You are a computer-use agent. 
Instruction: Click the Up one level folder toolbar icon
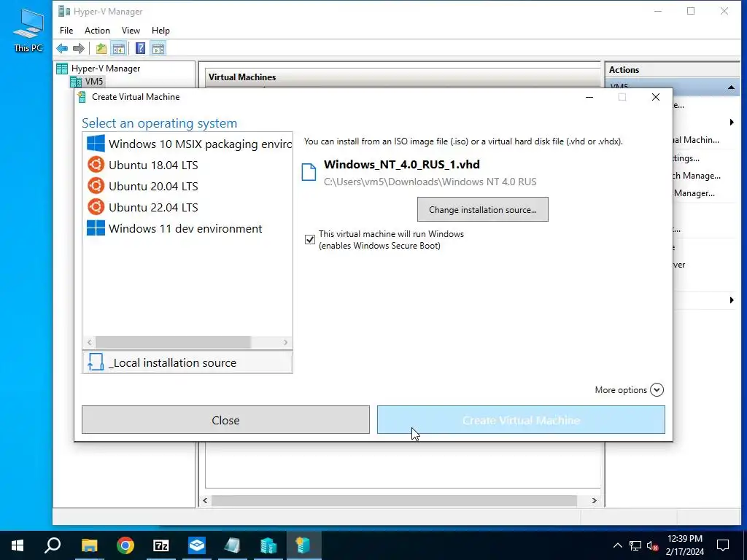[x=101, y=48]
